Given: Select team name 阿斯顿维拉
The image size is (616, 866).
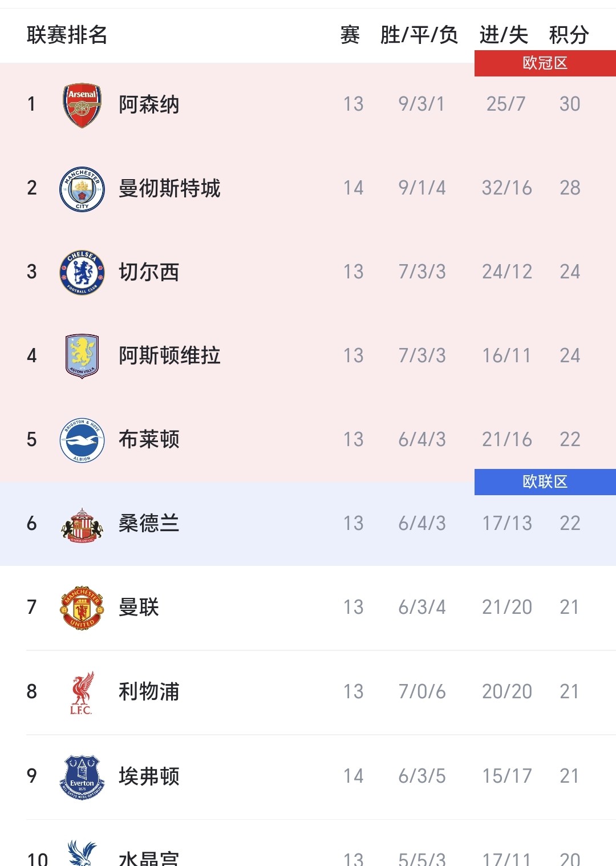Looking at the screenshot, I should tap(169, 355).
